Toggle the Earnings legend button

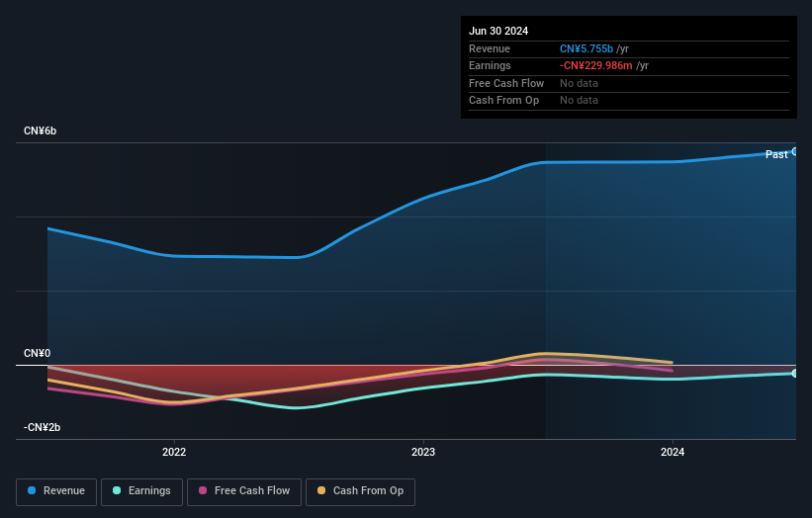[141, 491]
